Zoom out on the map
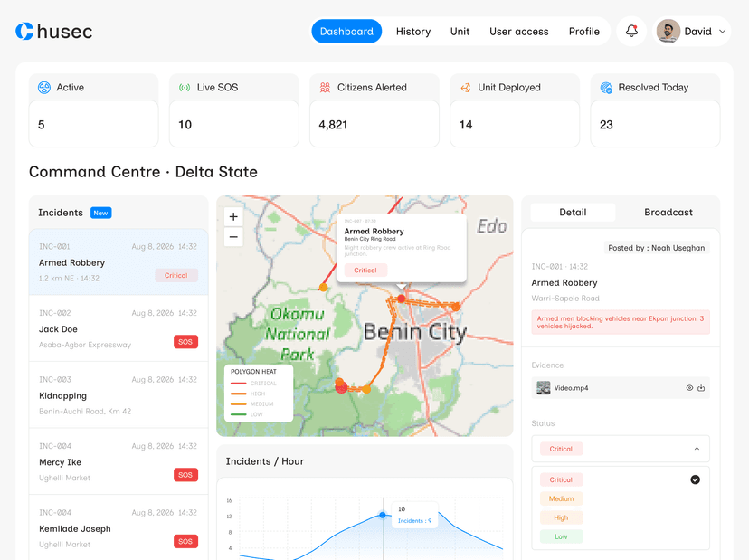Screen dimensions: 749x560 [x=233, y=236]
